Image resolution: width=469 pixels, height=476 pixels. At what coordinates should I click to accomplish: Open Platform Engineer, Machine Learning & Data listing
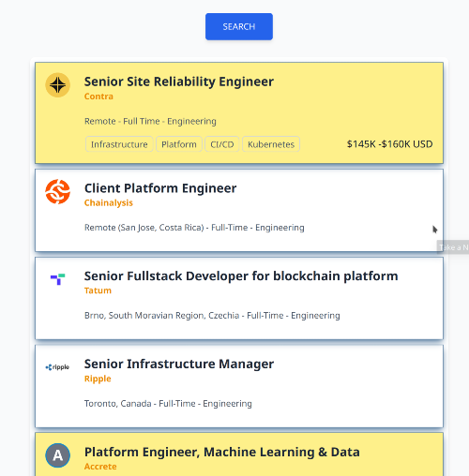[x=222, y=452]
